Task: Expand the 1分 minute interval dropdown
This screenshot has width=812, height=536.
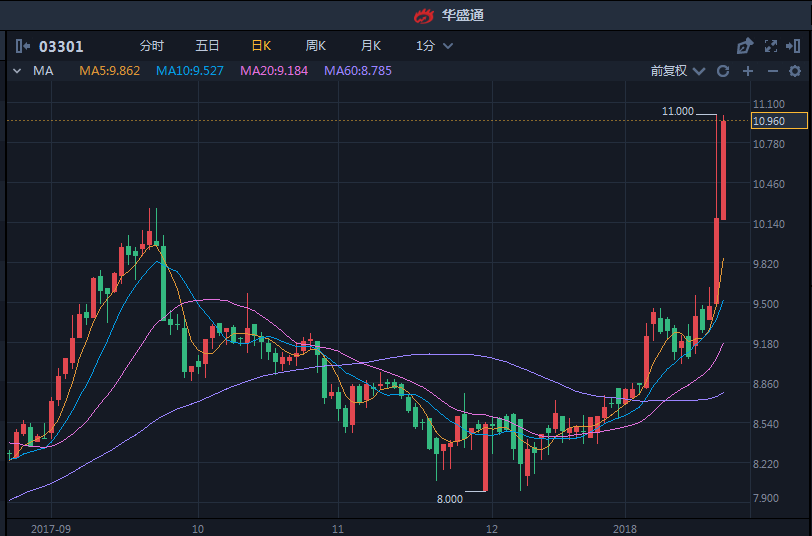Action: tap(435, 46)
